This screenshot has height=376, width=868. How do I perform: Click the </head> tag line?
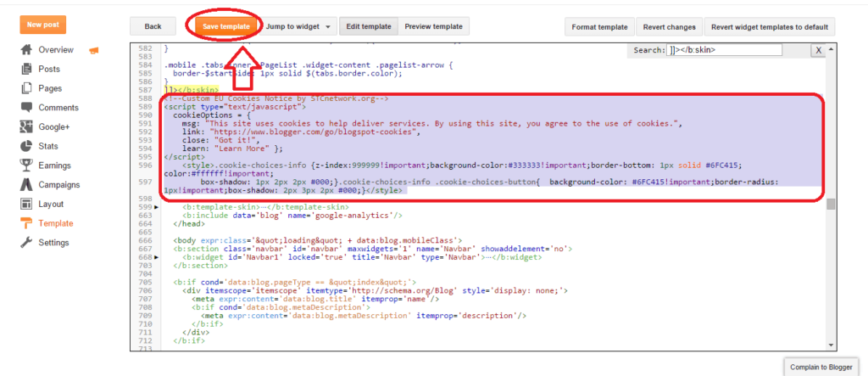189,224
